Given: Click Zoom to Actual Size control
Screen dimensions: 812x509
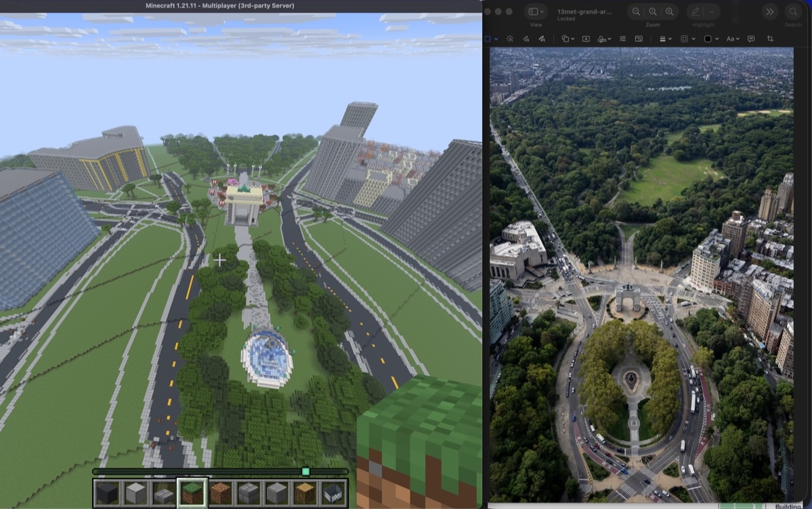Looking at the screenshot, I should [x=653, y=12].
